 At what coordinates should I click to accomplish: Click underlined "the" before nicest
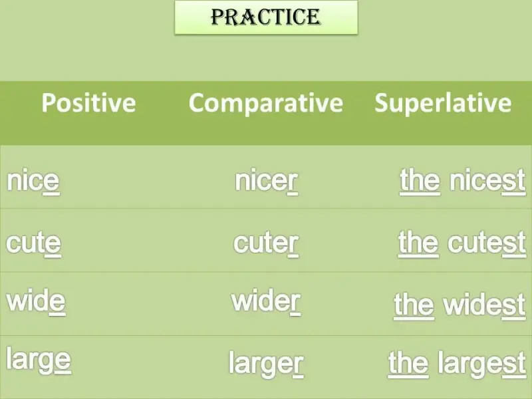[x=420, y=182]
